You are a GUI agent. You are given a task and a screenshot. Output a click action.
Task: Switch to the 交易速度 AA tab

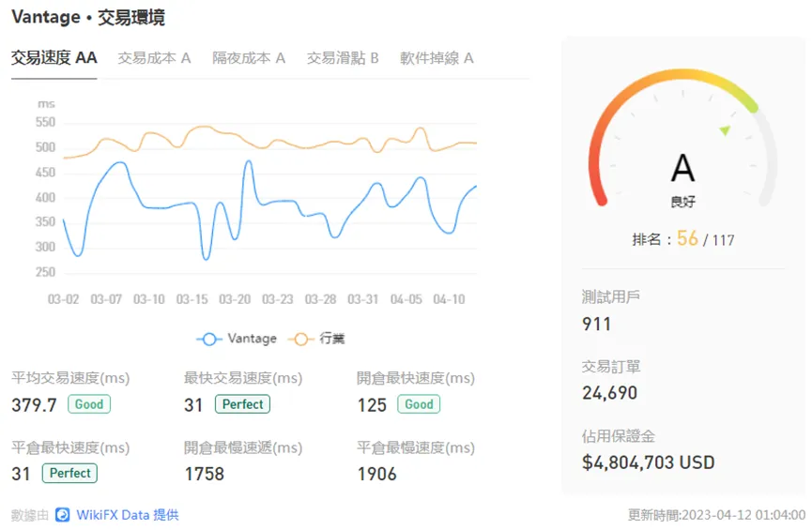pyautogui.click(x=54, y=57)
